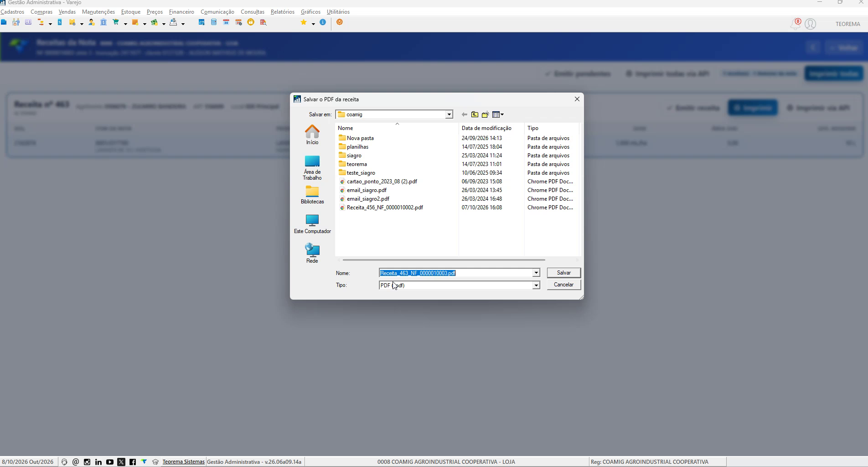The width and height of the screenshot is (868, 467).
Task: Open Rede in places bar
Action: click(312, 254)
